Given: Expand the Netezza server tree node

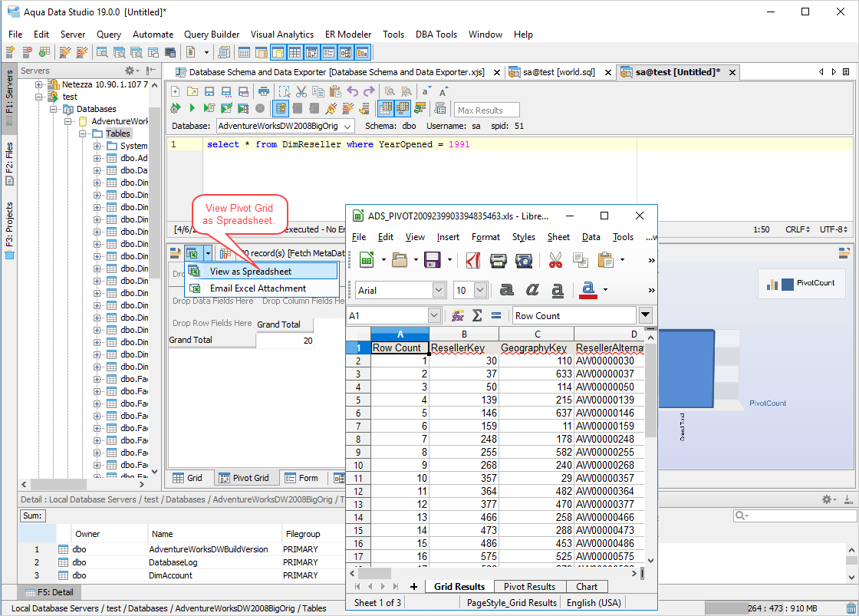Looking at the screenshot, I should [x=39, y=84].
